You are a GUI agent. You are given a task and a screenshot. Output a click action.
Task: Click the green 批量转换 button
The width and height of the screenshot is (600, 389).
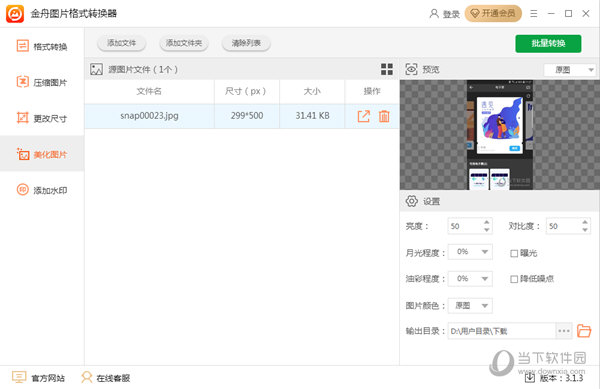[x=548, y=43]
